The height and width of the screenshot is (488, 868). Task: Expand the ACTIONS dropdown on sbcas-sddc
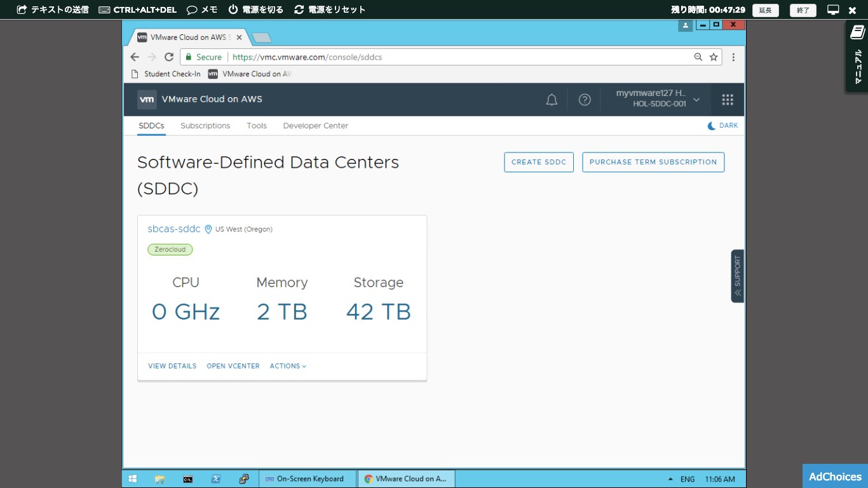(x=288, y=366)
